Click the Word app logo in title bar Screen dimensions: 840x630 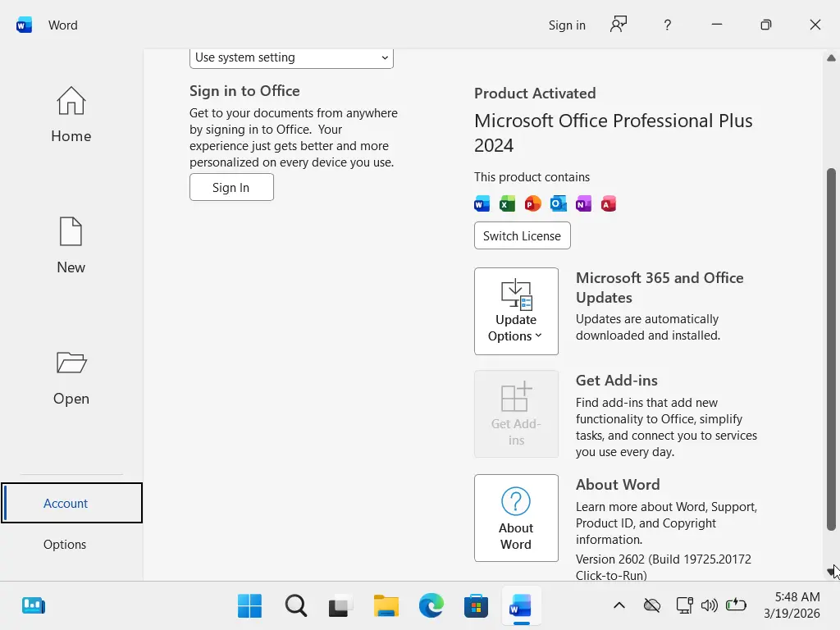click(24, 25)
